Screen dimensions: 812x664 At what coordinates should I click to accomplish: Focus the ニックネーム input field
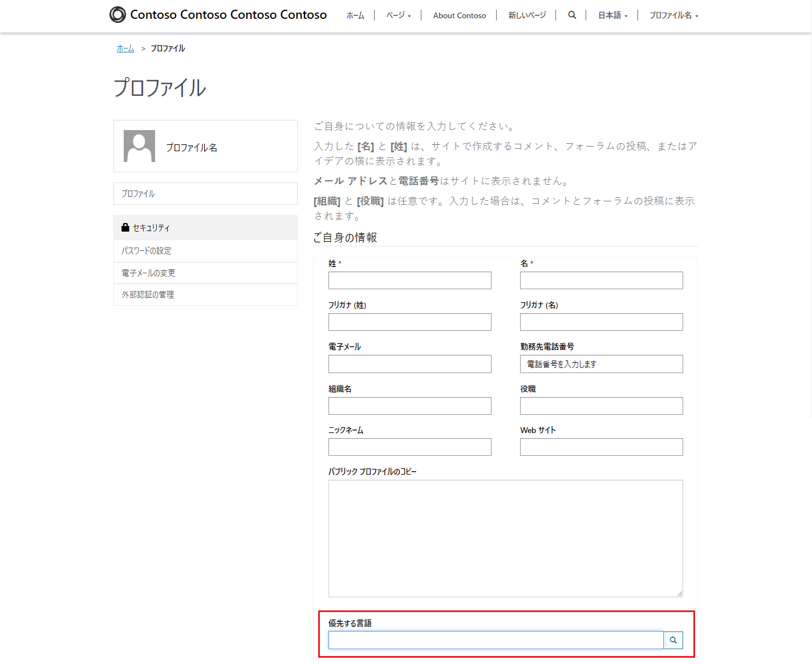coord(410,447)
